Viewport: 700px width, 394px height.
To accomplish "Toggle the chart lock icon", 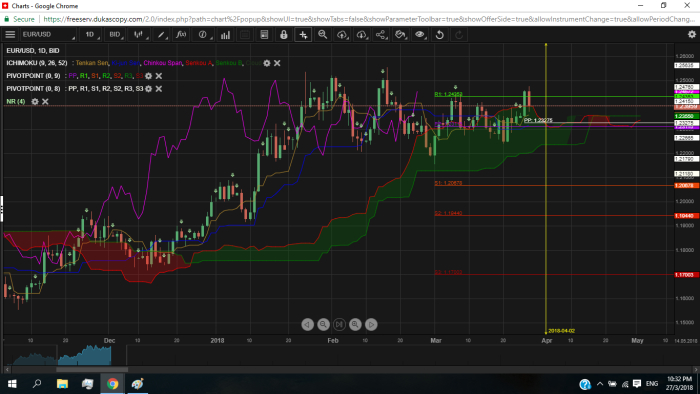I will point(283,34).
